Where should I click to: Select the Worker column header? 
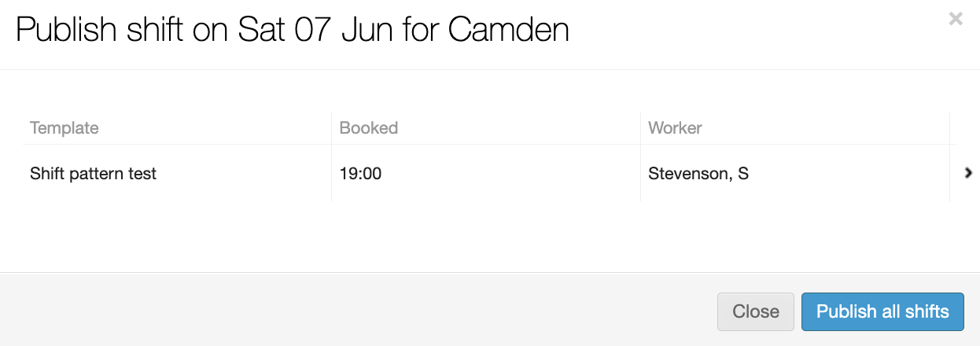[x=675, y=127]
